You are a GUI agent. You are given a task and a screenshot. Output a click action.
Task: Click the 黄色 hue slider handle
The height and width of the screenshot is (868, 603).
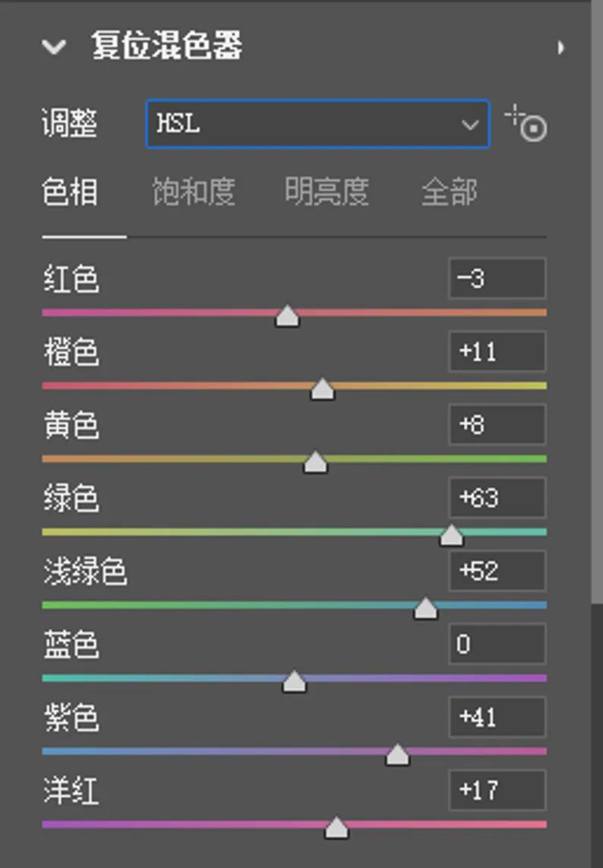pos(315,461)
